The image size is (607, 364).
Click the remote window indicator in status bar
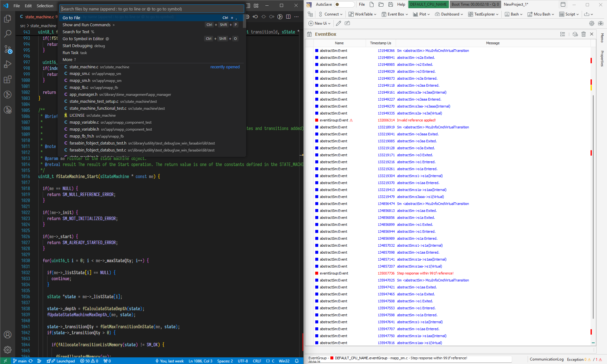pos(5,361)
